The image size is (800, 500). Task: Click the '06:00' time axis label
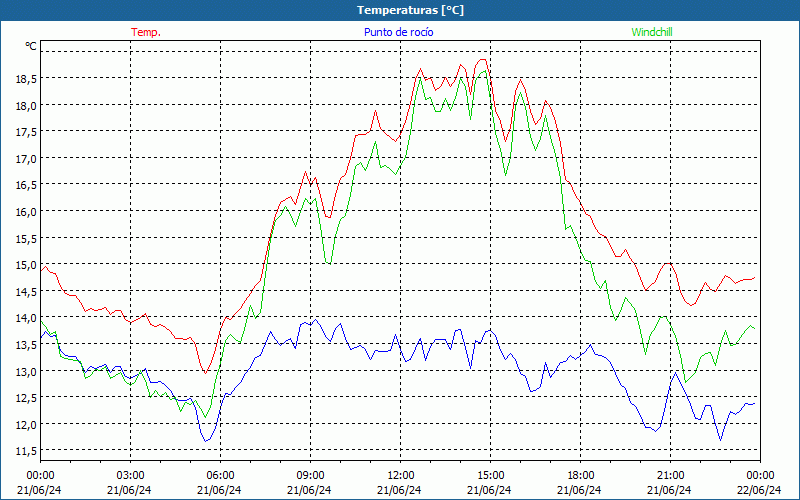(220, 475)
